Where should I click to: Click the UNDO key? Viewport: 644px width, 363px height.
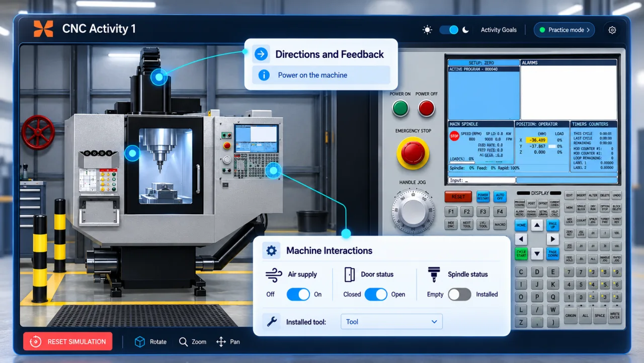(617, 195)
